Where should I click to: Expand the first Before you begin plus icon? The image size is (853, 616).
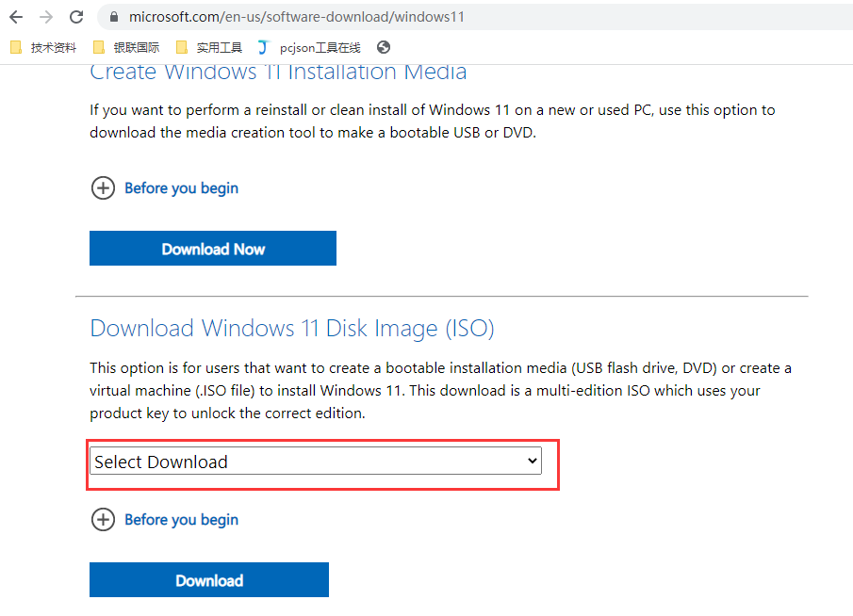(x=103, y=188)
